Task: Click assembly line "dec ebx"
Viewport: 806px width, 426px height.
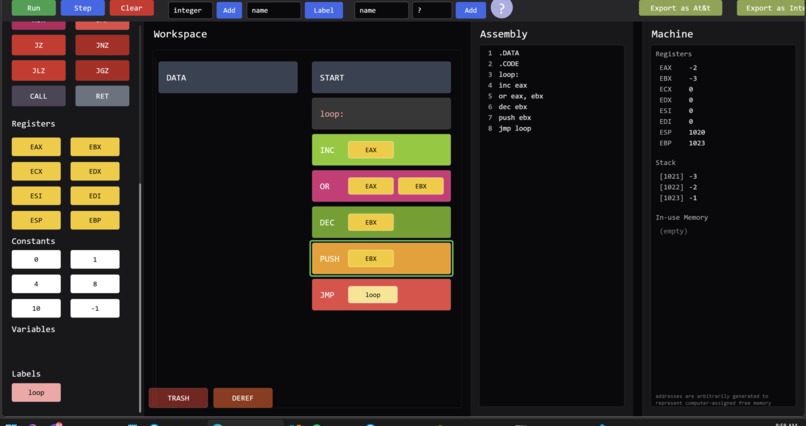Action: click(x=512, y=107)
